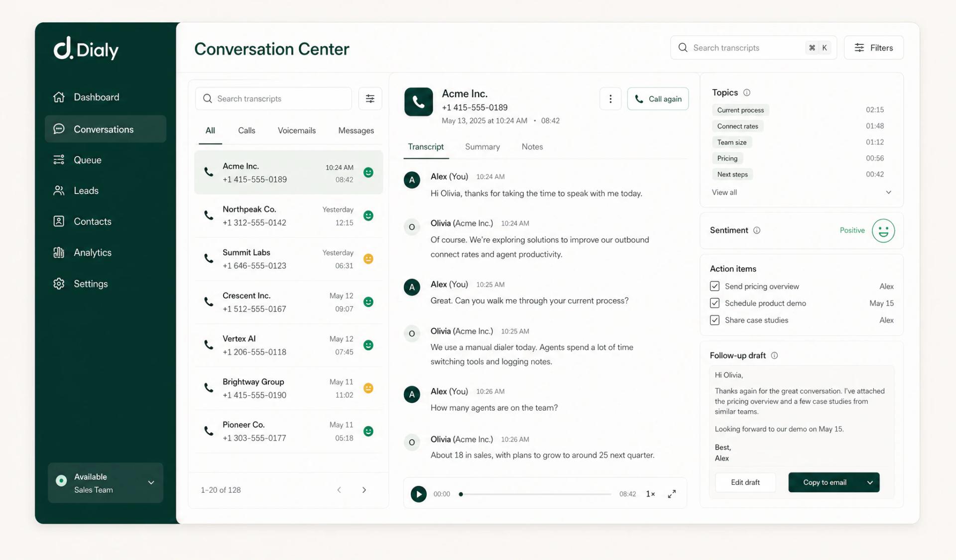The height and width of the screenshot is (560, 956).
Task: Open the Leads section
Action: (86, 191)
